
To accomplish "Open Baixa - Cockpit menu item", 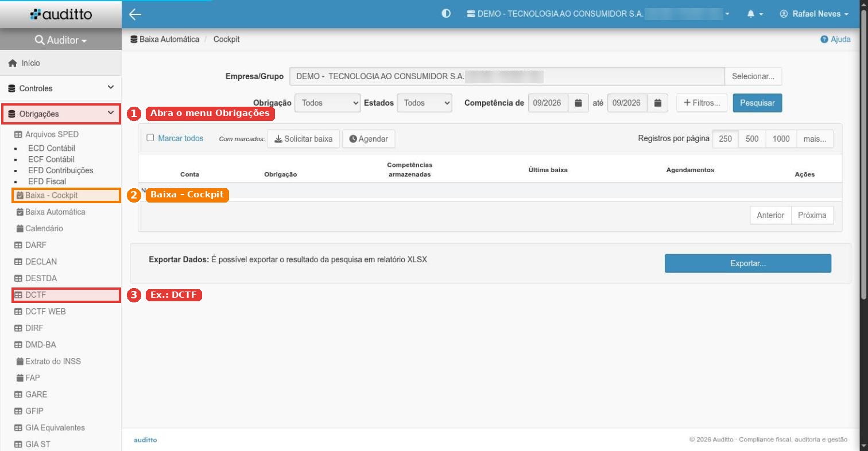I will (x=66, y=195).
